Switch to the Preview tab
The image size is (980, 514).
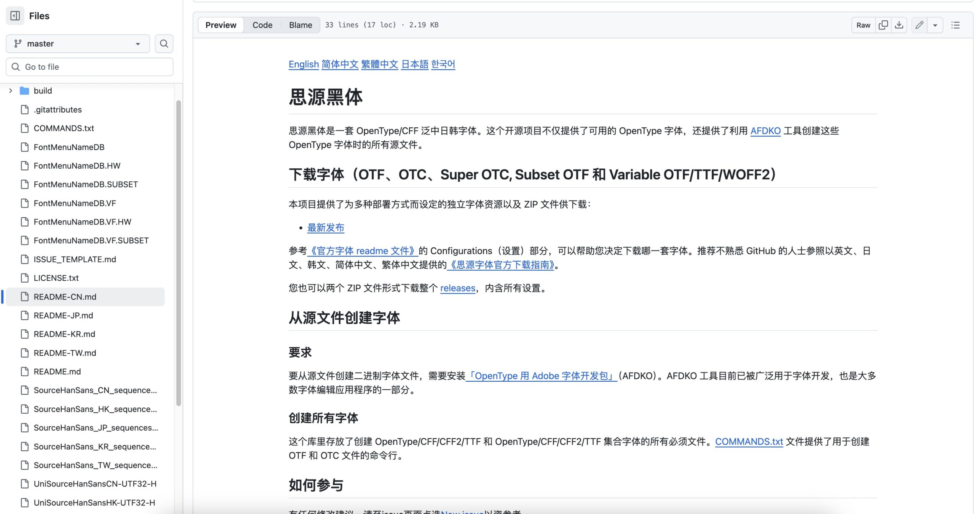tap(221, 25)
